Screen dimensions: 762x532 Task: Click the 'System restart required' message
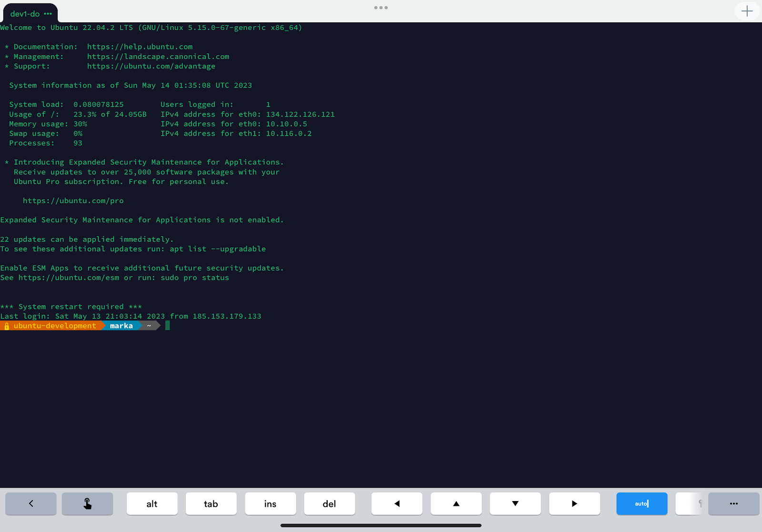point(71,306)
